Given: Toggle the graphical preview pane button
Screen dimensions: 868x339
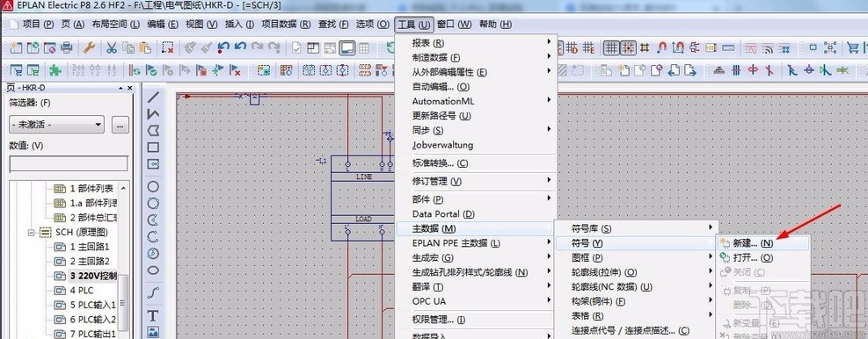Looking at the screenshot, I should (347, 48).
